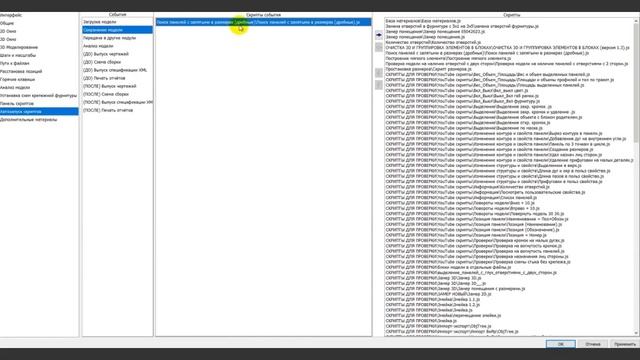Select 'Вырез контура в панели.js' script
The image size is (640, 360).
[x=494, y=133]
